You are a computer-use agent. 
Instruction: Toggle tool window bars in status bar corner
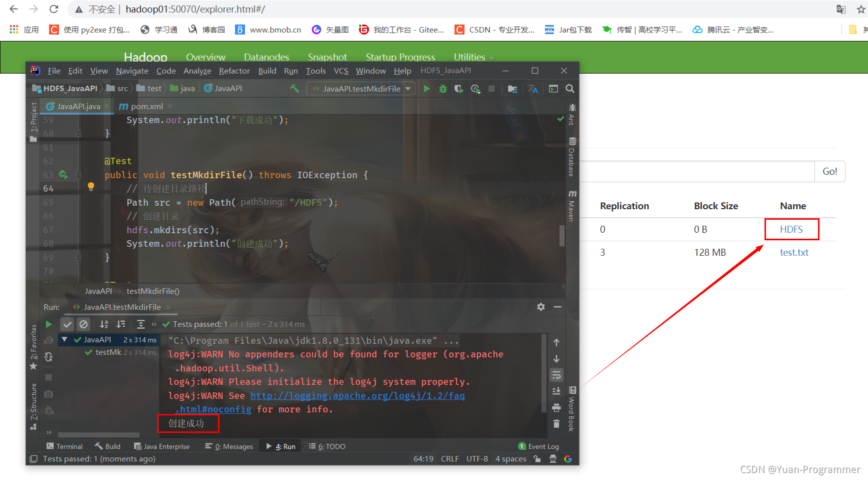click(33, 459)
